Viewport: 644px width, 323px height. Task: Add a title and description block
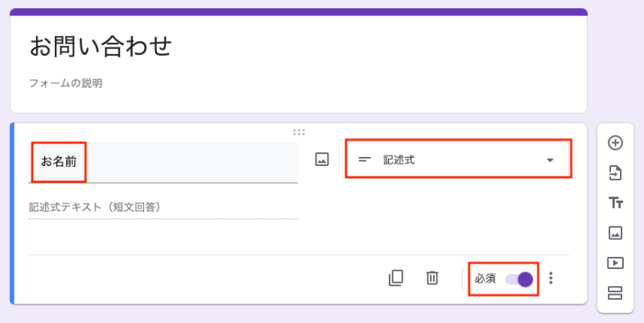pyautogui.click(x=615, y=203)
